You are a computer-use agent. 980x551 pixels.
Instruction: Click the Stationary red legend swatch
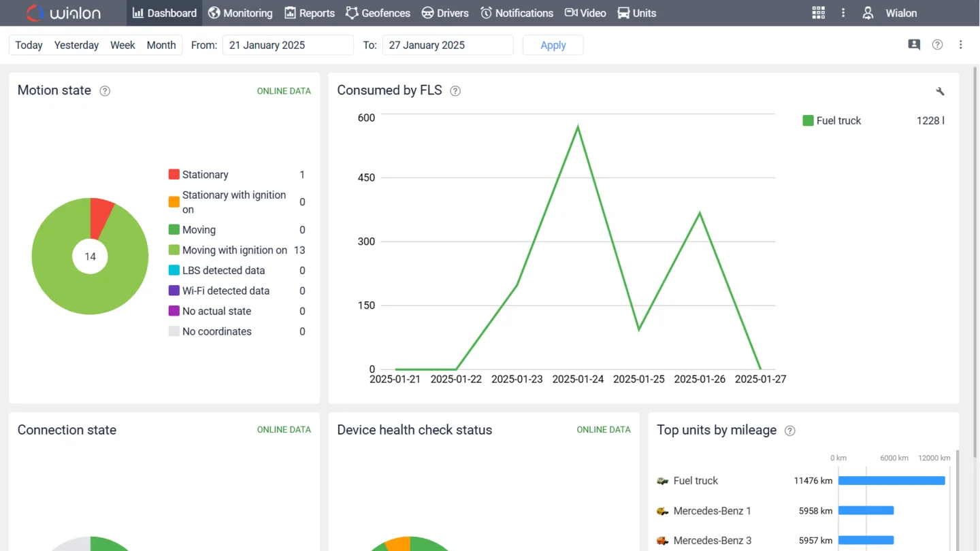pos(174,175)
